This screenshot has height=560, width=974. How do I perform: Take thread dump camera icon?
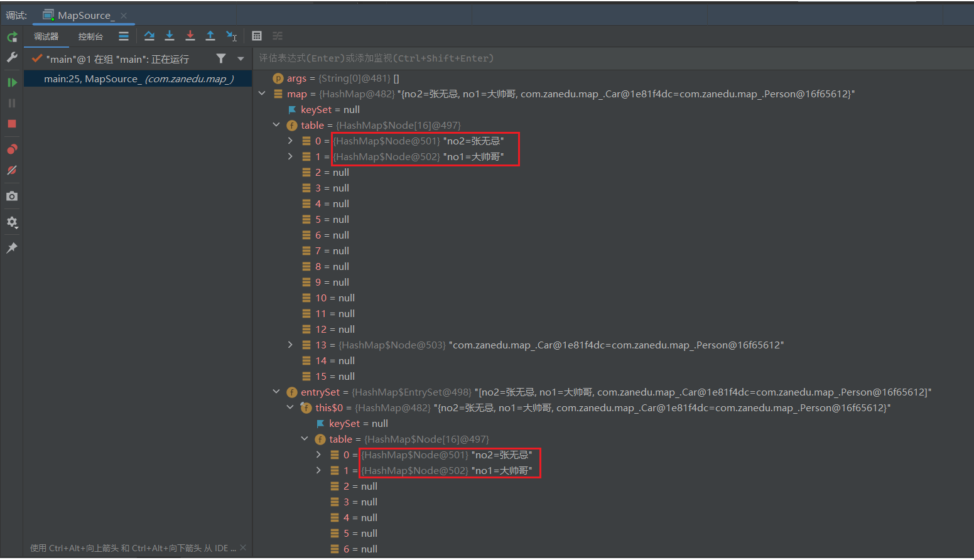pos(12,196)
